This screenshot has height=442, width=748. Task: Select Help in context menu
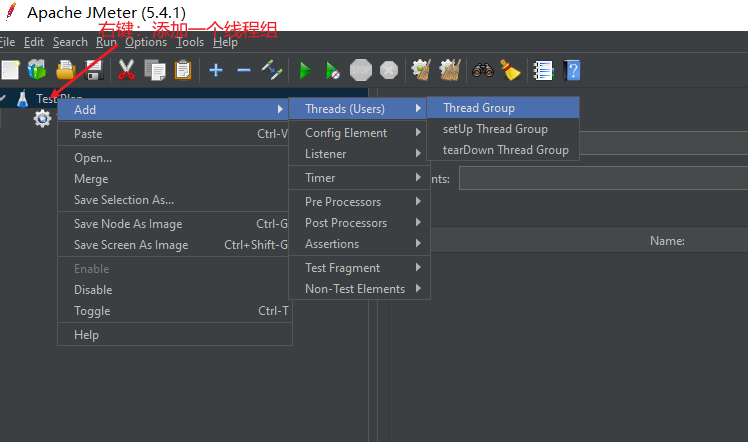[174, 335]
